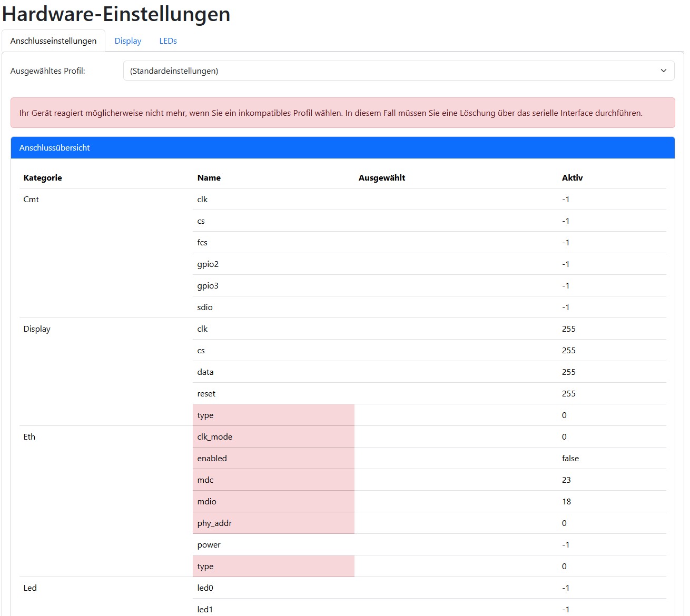This screenshot has width=690, height=616.
Task: Click the Kategorie column header
Action: (43, 178)
